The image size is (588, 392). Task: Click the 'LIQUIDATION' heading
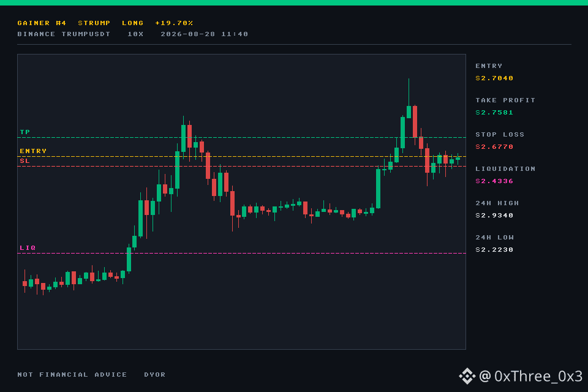(505, 169)
